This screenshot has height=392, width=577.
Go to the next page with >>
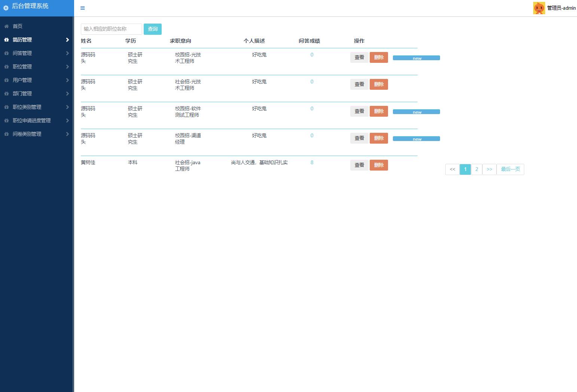[x=489, y=169]
